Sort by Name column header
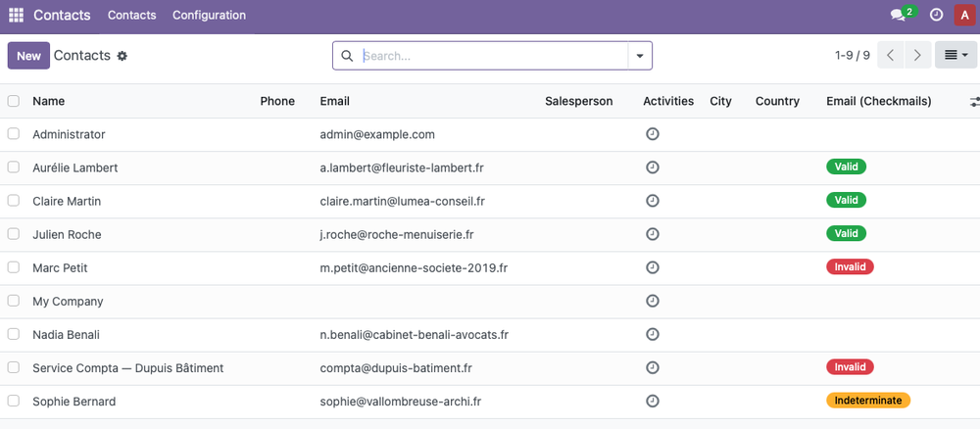This screenshot has width=980, height=429. coord(49,101)
